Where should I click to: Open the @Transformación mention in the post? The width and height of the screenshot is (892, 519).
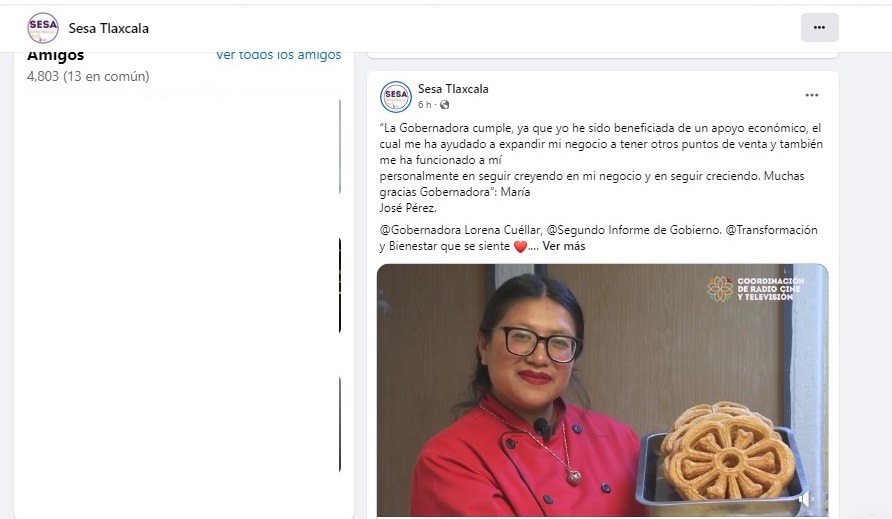pyautogui.click(x=771, y=230)
